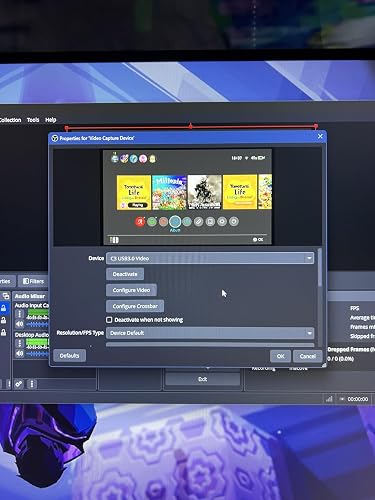
Task: Select the highlighted Album icon in preview
Action: click(x=175, y=221)
